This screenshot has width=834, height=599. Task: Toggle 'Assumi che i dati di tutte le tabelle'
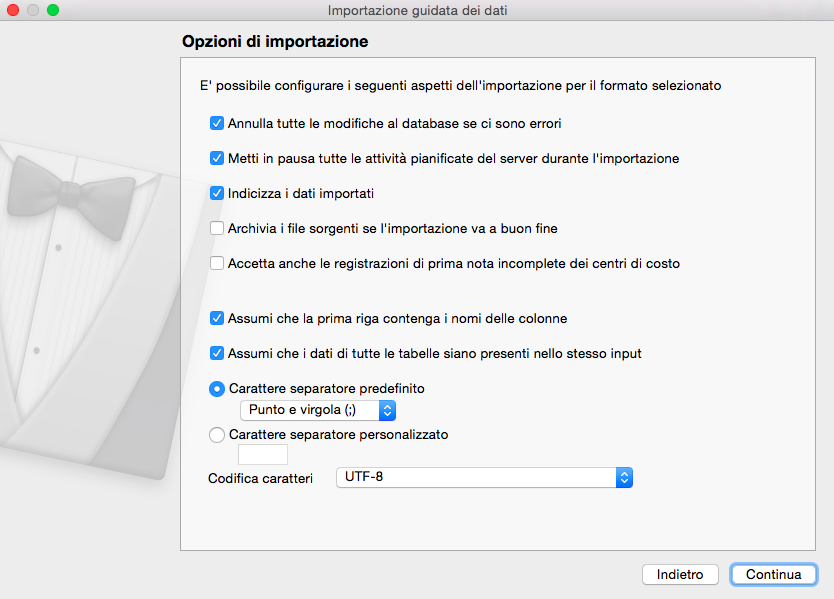click(216, 353)
